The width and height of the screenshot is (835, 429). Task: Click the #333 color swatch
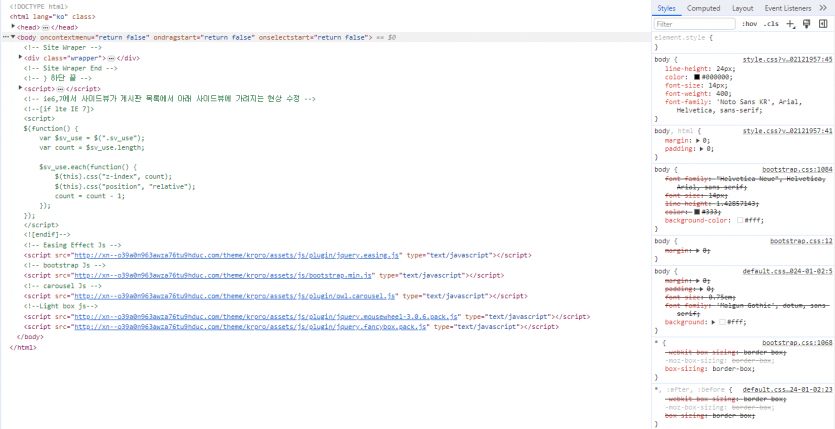697,211
